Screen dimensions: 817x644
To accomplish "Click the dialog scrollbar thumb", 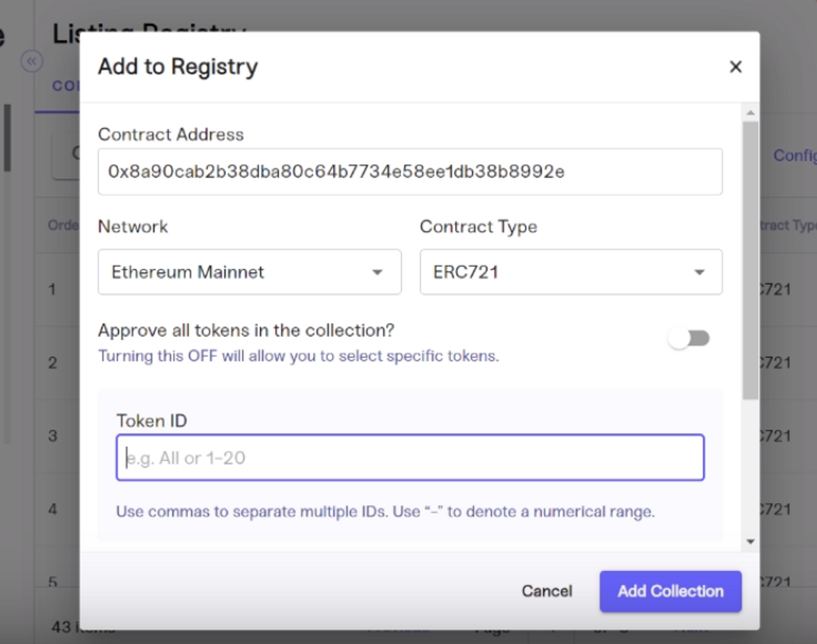I will coord(750,259).
